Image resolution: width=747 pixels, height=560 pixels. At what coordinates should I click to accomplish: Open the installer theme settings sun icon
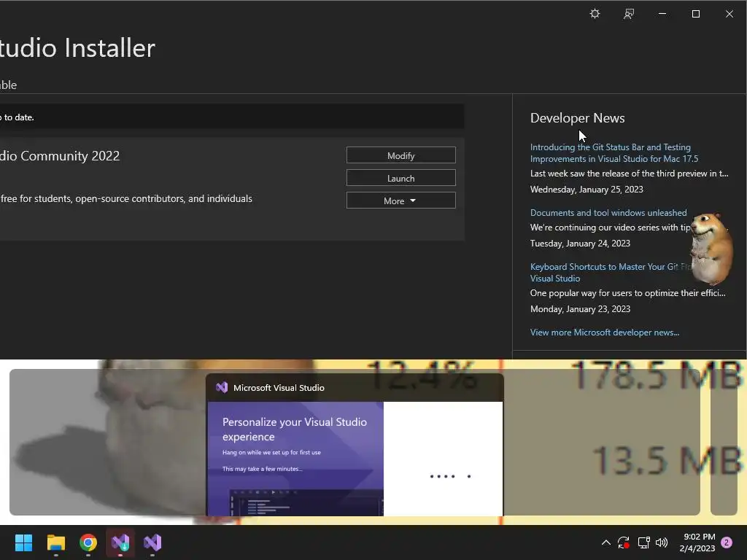595,14
